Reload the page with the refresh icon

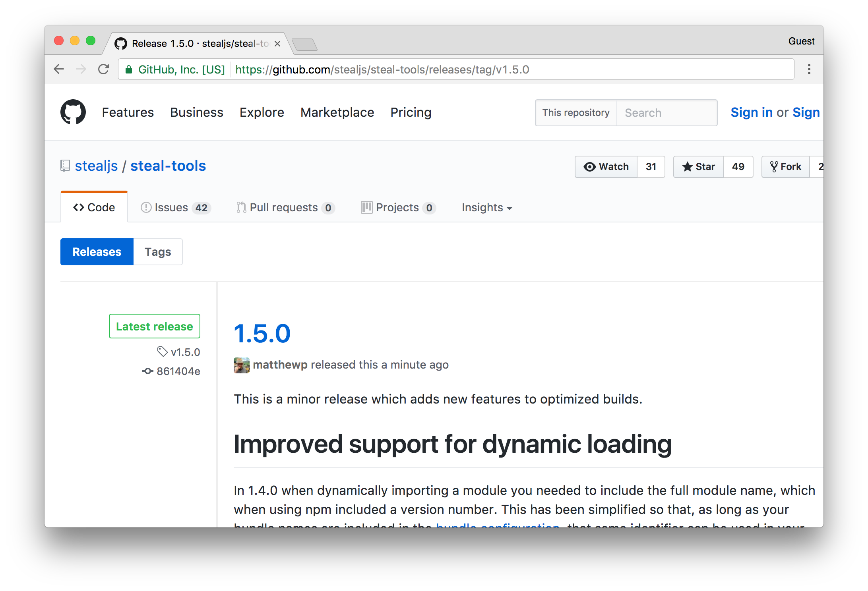(x=104, y=70)
